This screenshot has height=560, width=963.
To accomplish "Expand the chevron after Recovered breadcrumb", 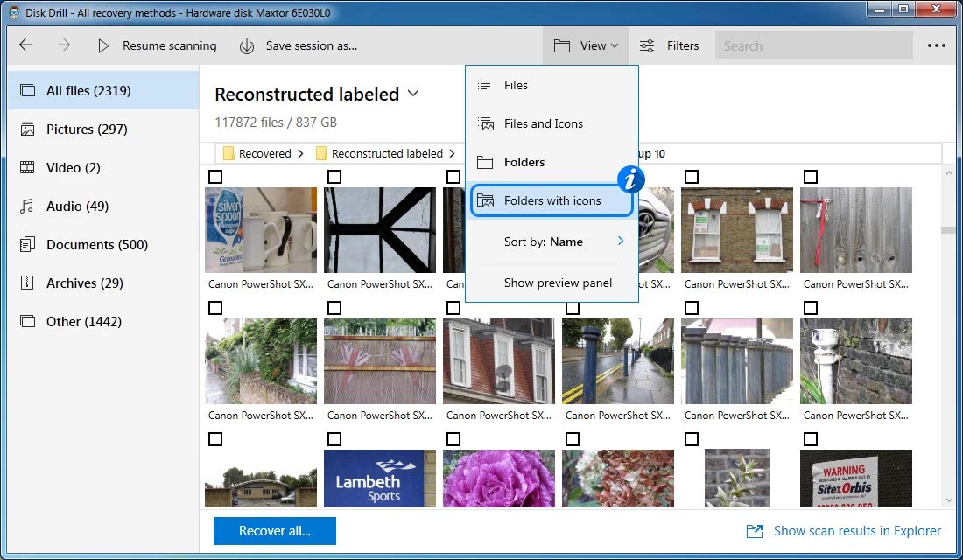I will click(x=300, y=153).
